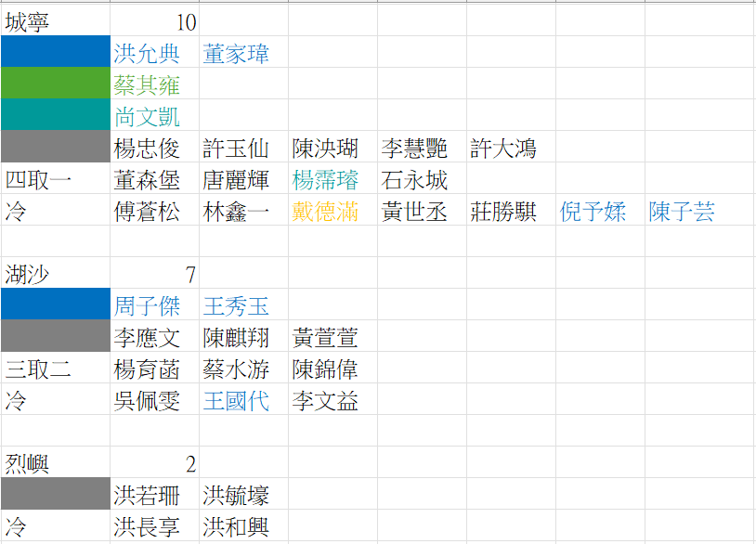Viewport: 756px width, 544px height.
Task: Click the cell 楊育菡
Action: (x=155, y=368)
